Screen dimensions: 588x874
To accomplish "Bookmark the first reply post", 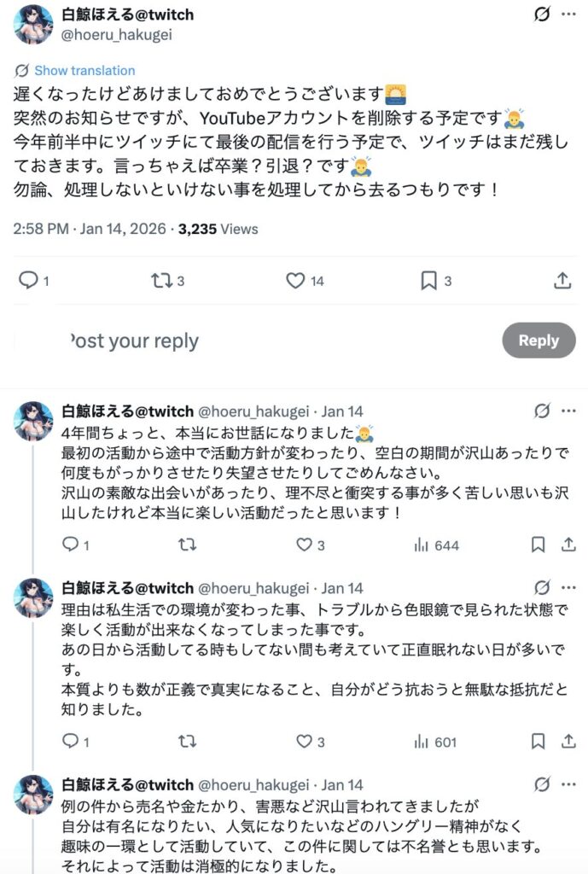I will (538, 545).
